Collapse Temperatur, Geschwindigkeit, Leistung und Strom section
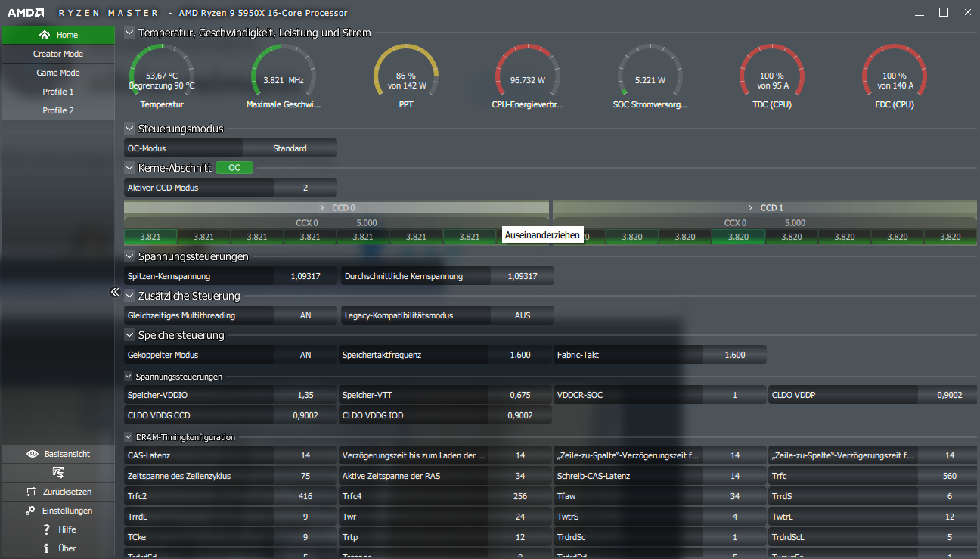The image size is (980, 559). tap(129, 33)
